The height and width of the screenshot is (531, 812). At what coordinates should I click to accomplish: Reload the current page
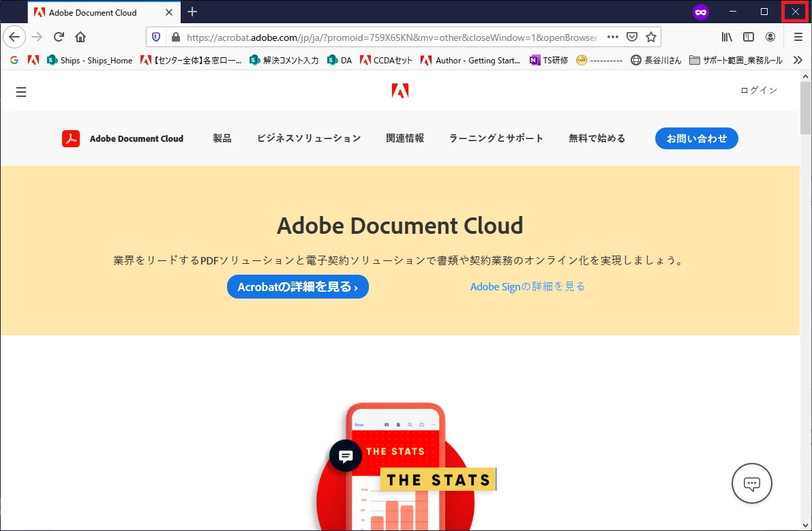pyautogui.click(x=59, y=37)
